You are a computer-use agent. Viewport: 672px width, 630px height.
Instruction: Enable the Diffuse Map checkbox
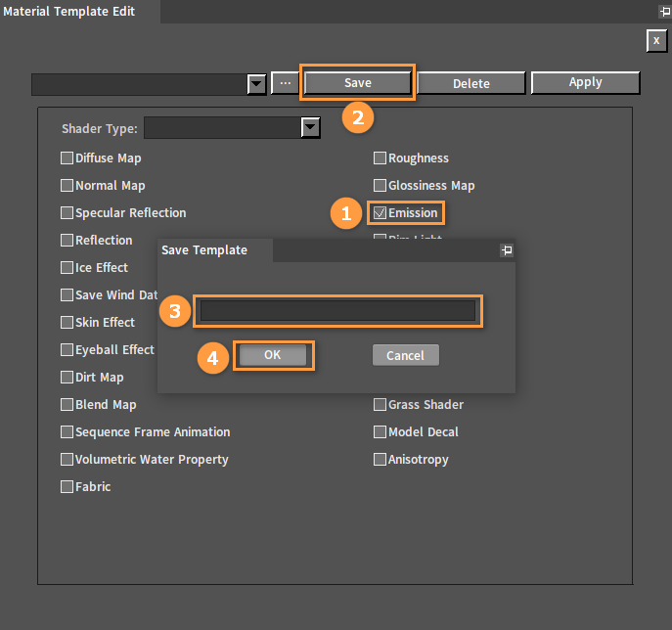pyautogui.click(x=67, y=158)
